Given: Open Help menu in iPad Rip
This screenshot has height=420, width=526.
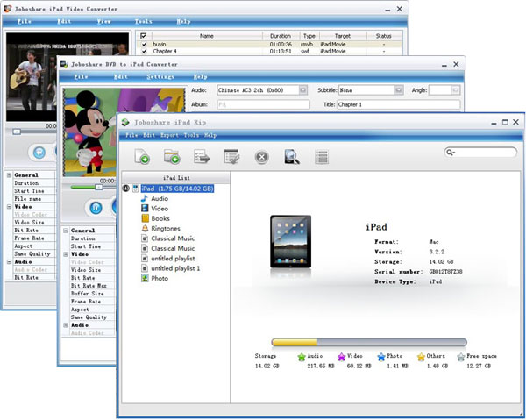Looking at the screenshot, I should [x=210, y=135].
